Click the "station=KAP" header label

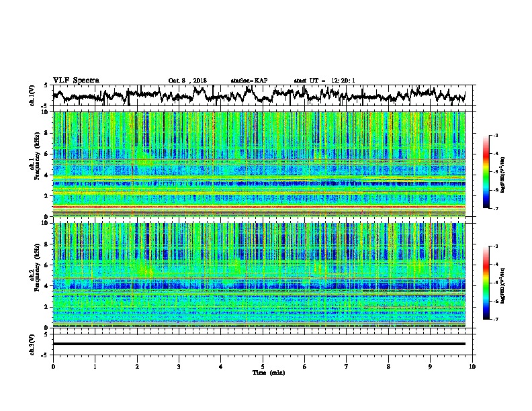click(x=249, y=81)
